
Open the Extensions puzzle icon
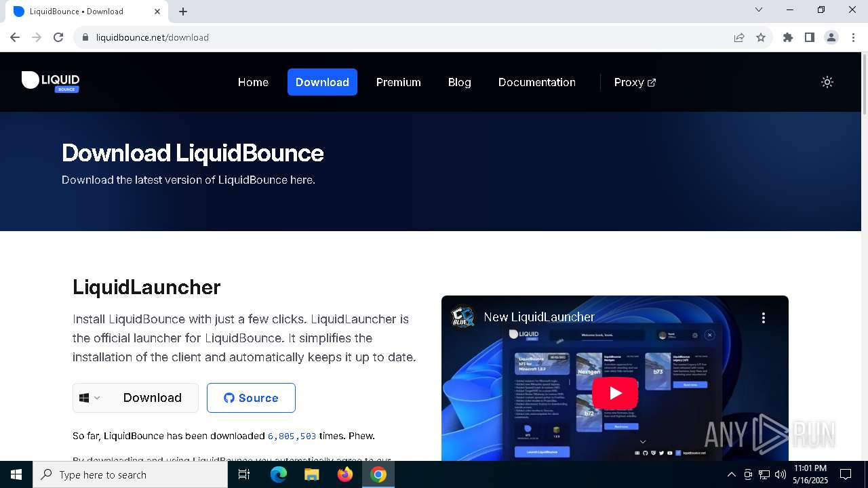[x=788, y=37]
